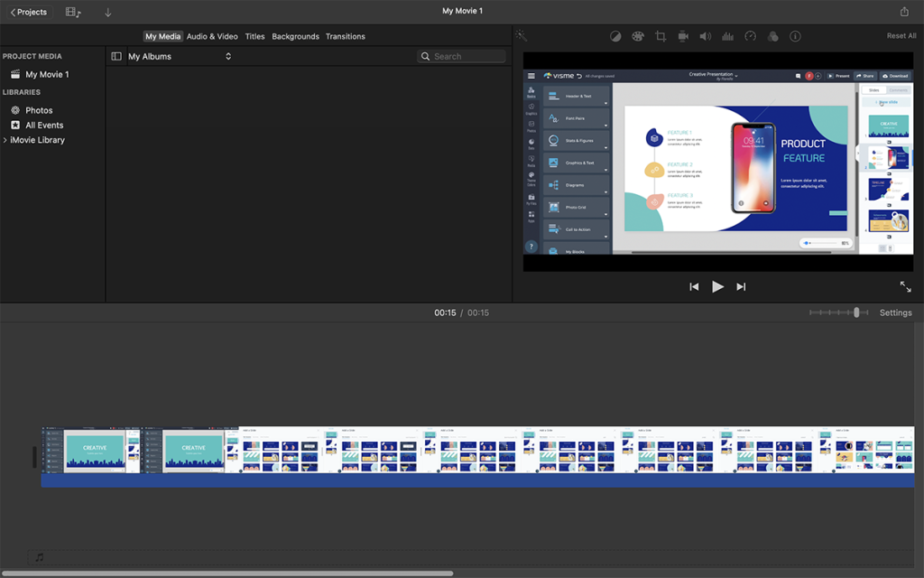Screen dimensions: 924x578
Task: Click inside the media Search field
Action: (x=461, y=55)
